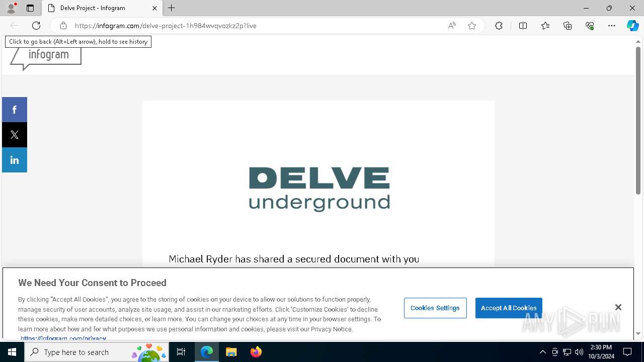
Task: Toggle Split screen view icon
Action: pyautogui.click(x=523, y=26)
